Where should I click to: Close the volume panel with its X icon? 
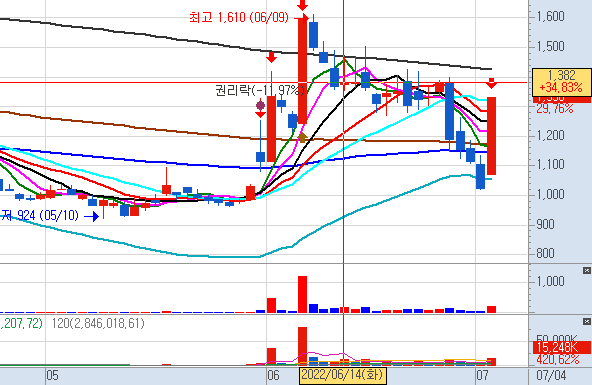[x=586, y=270]
